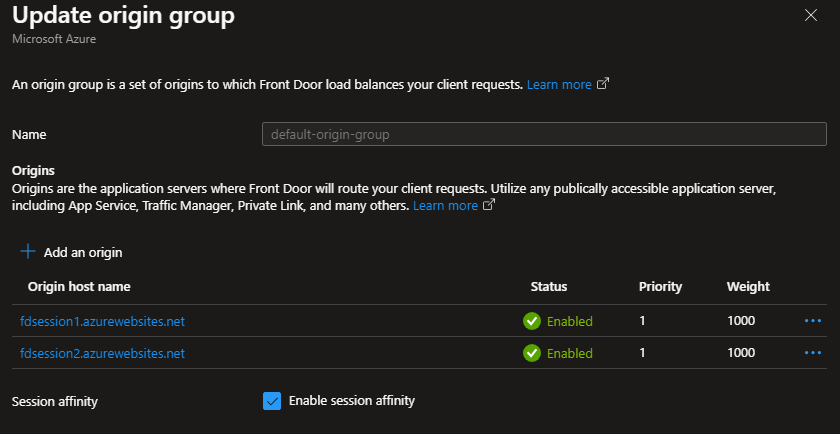Open the fdsession1.azurewebsites.net origin link
The width and height of the screenshot is (840, 434).
102,321
